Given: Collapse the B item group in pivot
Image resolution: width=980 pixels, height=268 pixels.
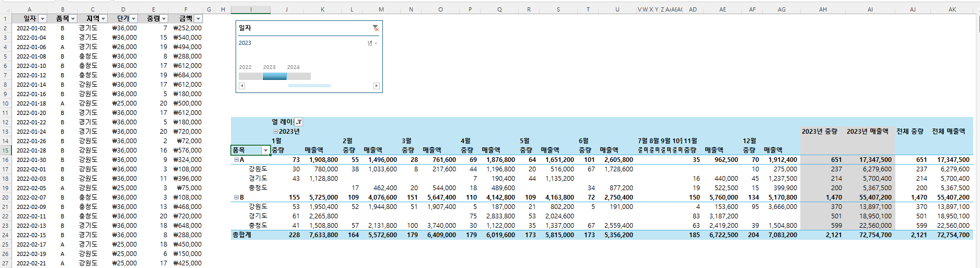Looking at the screenshot, I should click(236, 197).
